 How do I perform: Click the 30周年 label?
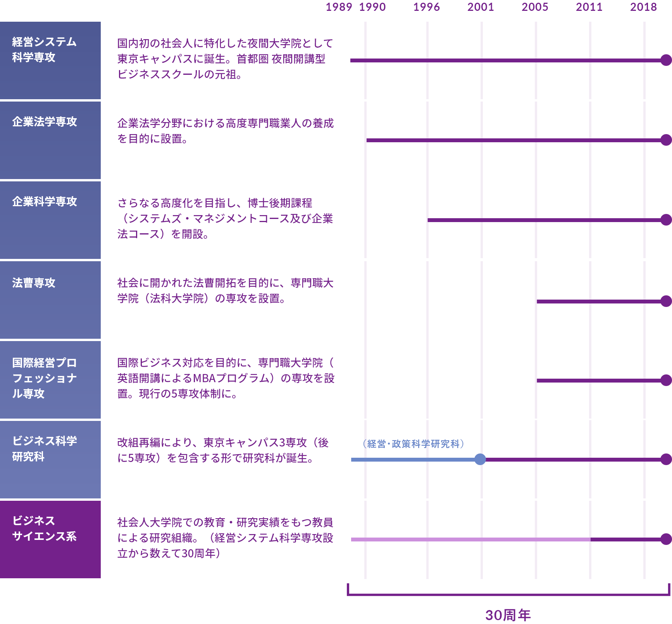click(x=508, y=615)
